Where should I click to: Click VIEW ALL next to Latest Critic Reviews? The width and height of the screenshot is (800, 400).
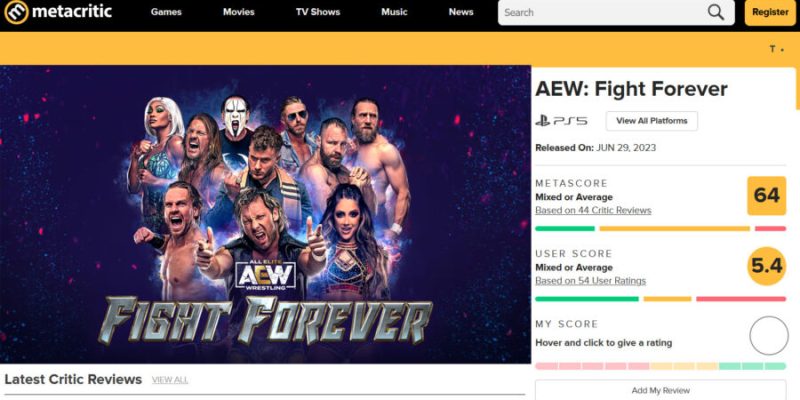[x=170, y=380]
